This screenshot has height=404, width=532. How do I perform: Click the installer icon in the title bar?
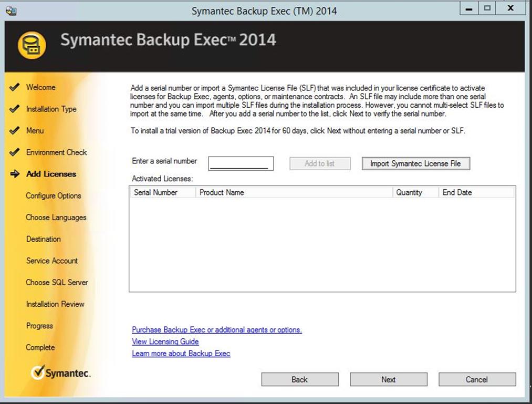coord(11,11)
